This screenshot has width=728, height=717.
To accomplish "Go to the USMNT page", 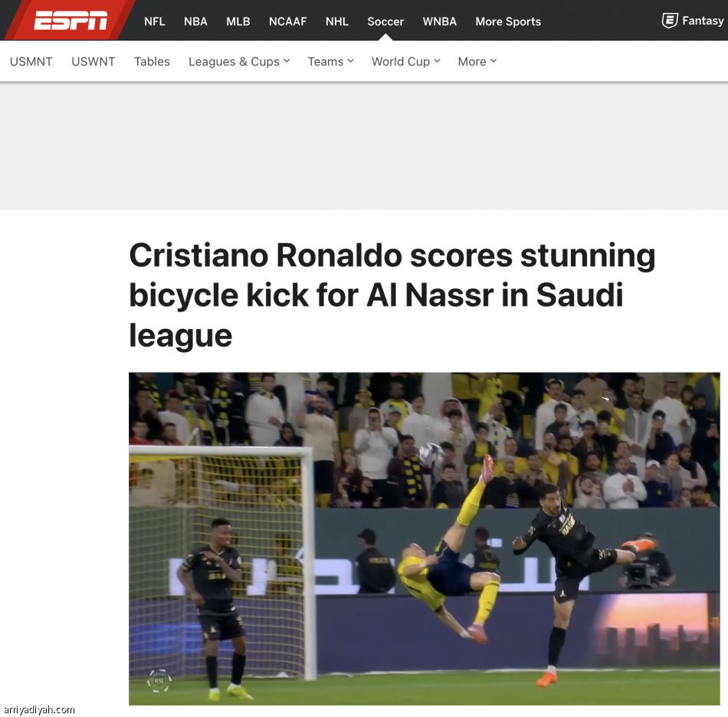I will pyautogui.click(x=31, y=61).
